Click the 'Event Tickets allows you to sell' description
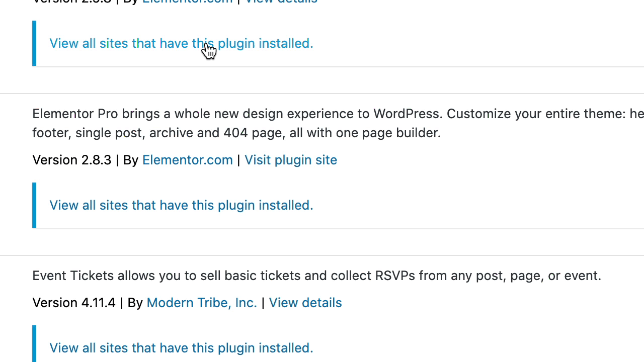Image resolution: width=644 pixels, height=362 pixels. pos(316,276)
